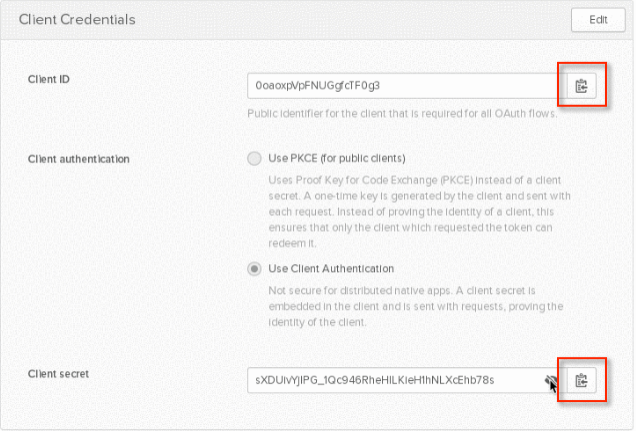Viewport: 636px width, 431px height.
Task: Click the 'Use Client Authentication' label text
Action: pos(331,269)
